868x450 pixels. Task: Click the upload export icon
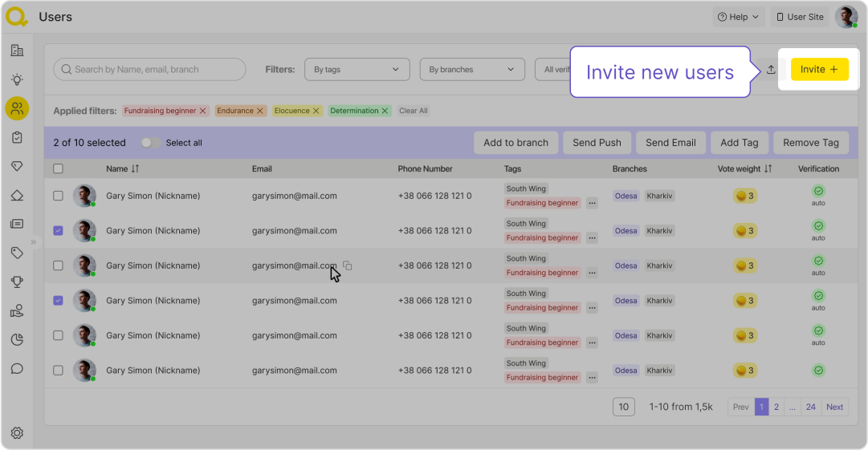[x=771, y=70]
